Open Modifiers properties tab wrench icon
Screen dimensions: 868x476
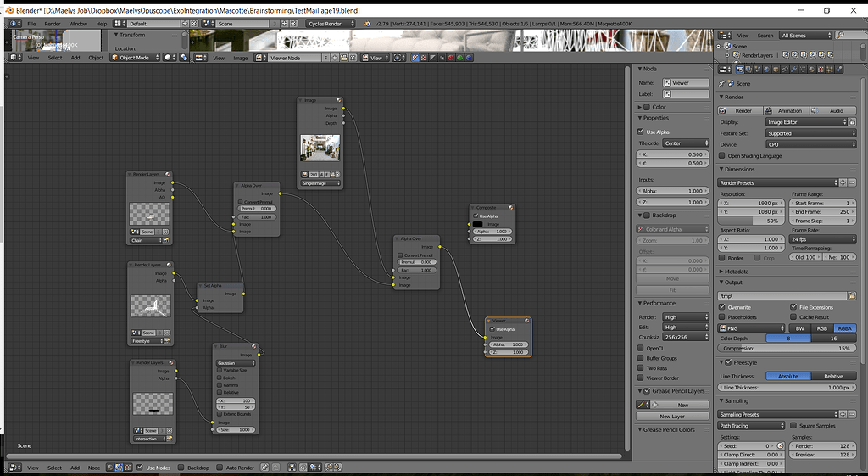tap(793, 70)
